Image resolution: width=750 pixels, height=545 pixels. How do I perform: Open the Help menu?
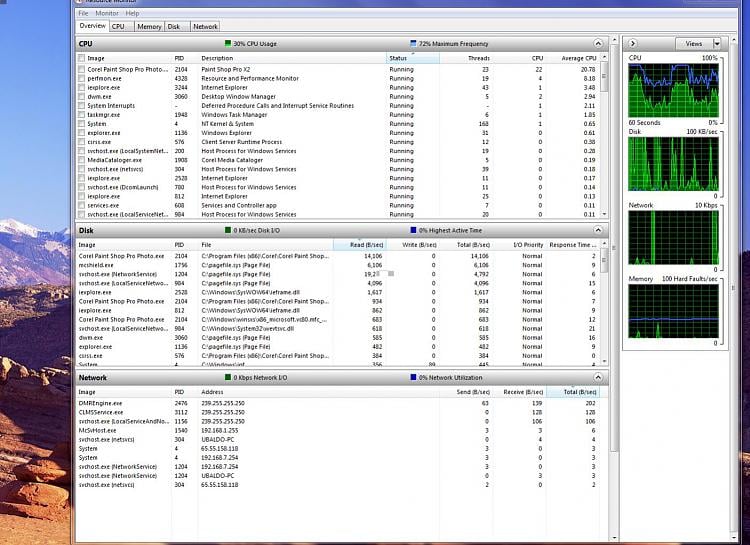point(132,13)
